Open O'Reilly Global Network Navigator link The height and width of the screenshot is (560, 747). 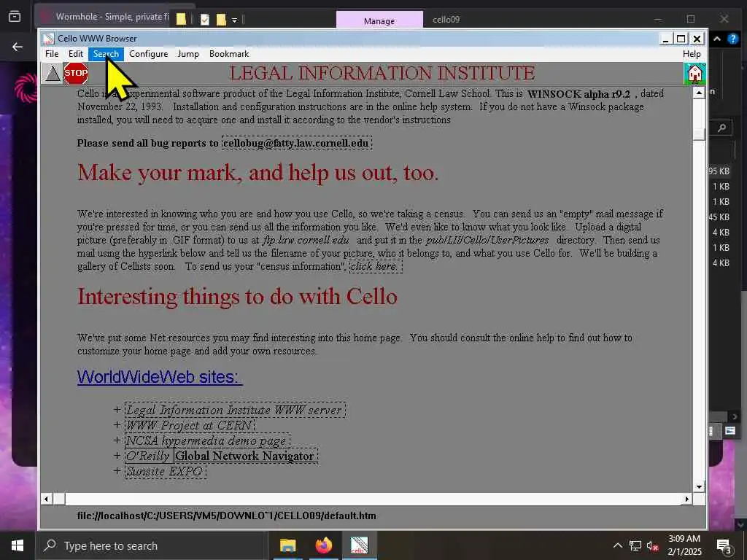click(x=222, y=456)
